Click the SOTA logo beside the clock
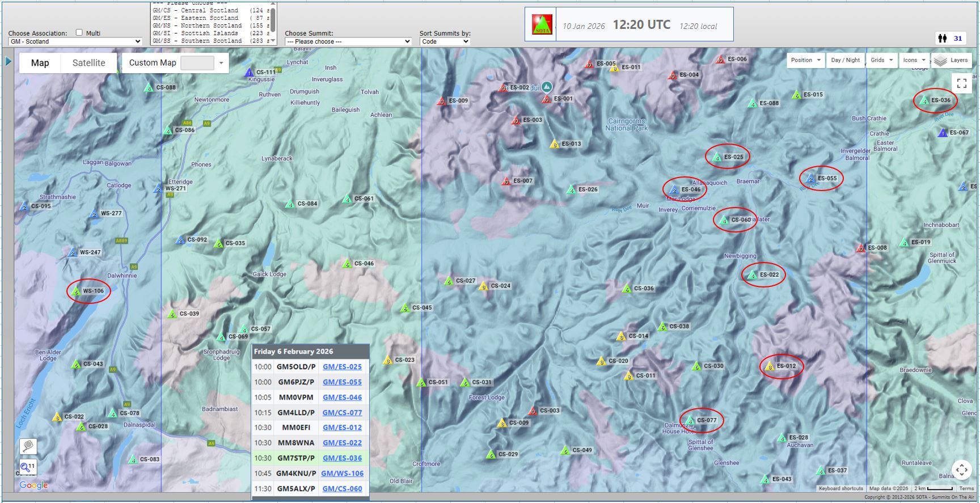 tap(541, 24)
